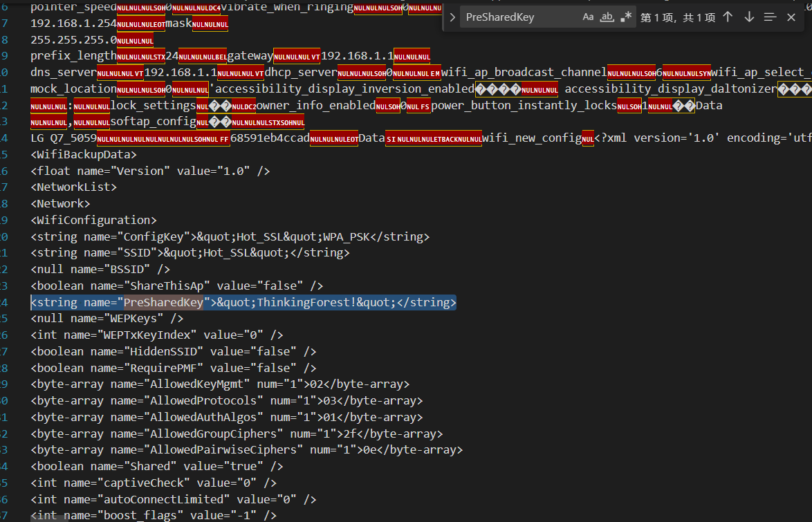Click the RequirePMF boolean line
The height and width of the screenshot is (522, 812).
174,369
